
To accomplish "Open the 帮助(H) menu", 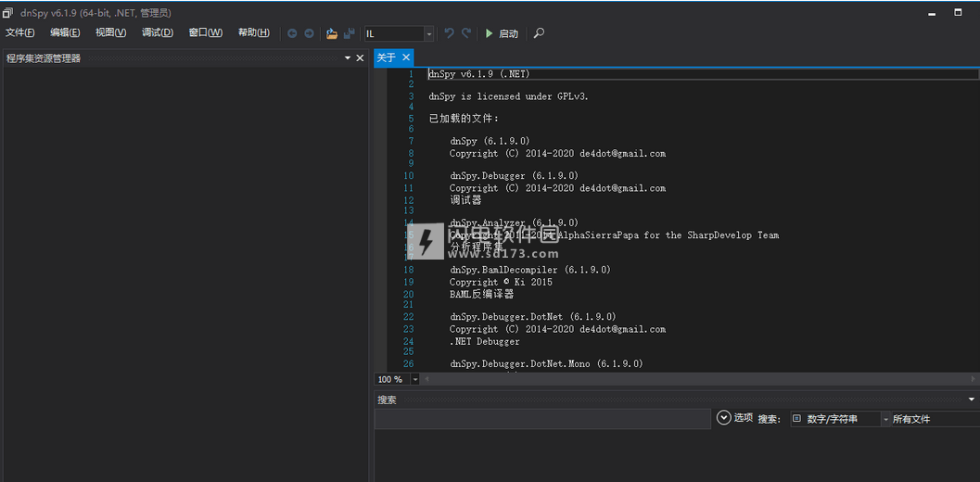I will (254, 33).
